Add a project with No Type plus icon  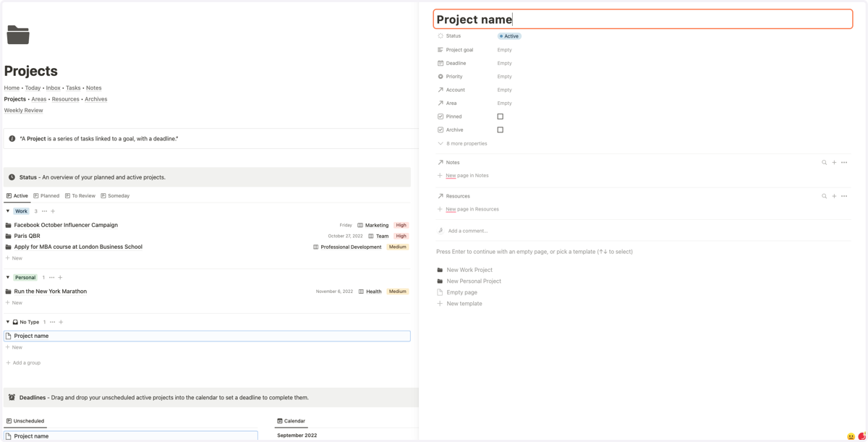tap(61, 322)
